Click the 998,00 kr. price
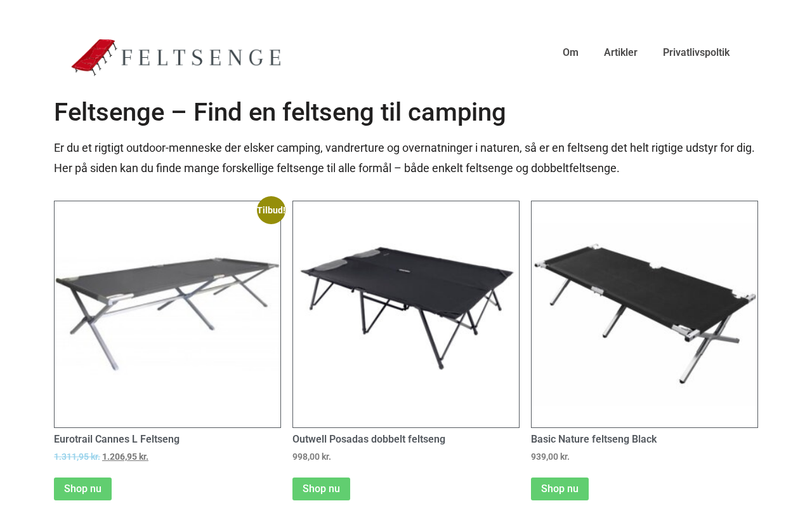The image size is (812, 508). 311,457
